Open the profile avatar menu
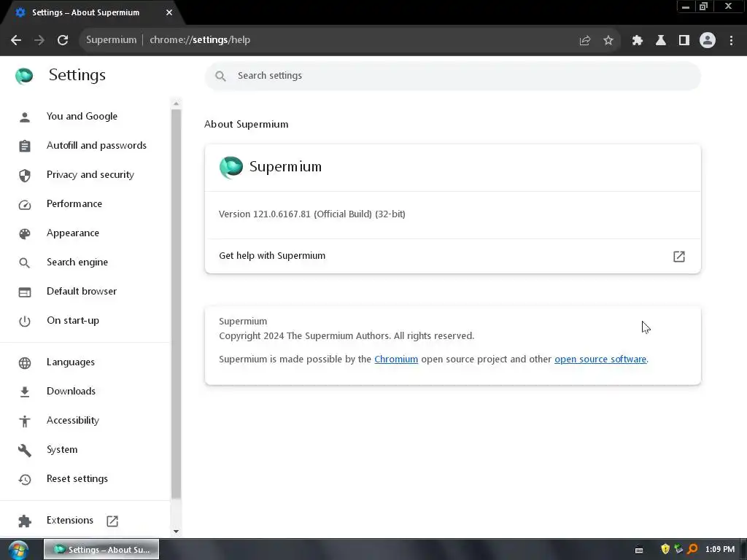747x560 pixels. (708, 41)
